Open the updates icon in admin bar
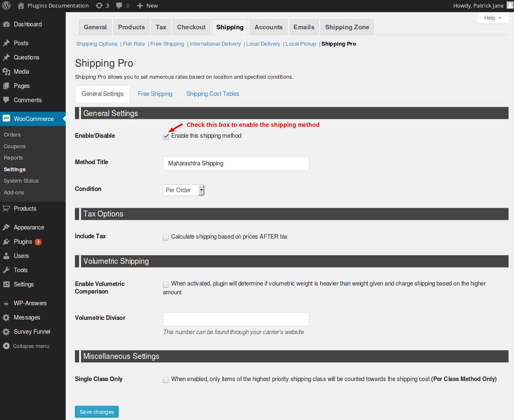The width and height of the screenshot is (514, 420). (99, 6)
